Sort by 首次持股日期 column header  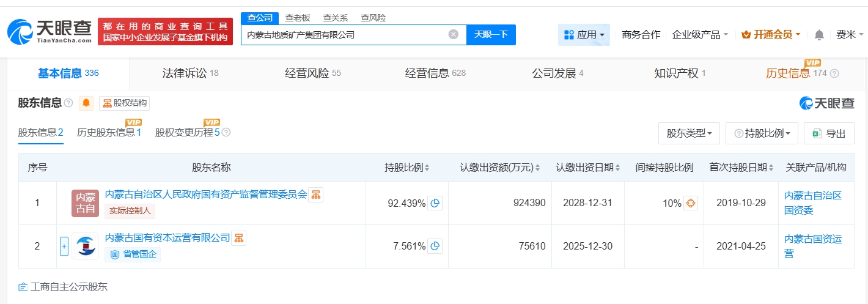(x=741, y=168)
